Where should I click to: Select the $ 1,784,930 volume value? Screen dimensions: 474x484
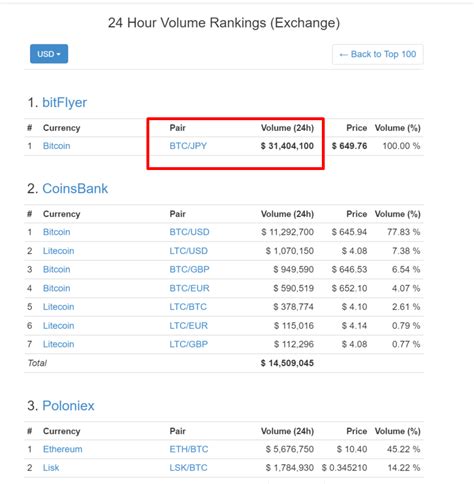[x=290, y=468]
